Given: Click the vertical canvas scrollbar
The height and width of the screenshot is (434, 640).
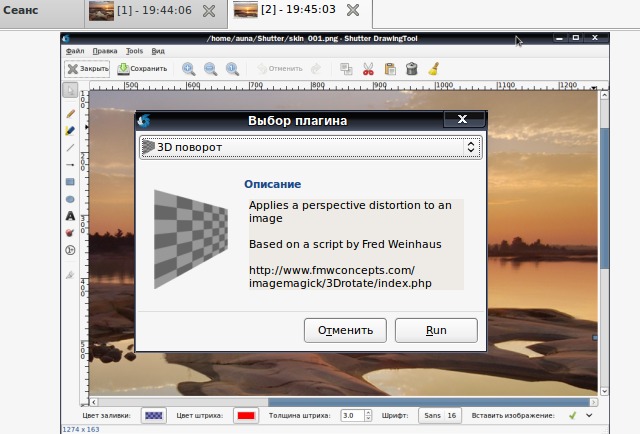Looking at the screenshot, I should pyautogui.click(x=604, y=198).
